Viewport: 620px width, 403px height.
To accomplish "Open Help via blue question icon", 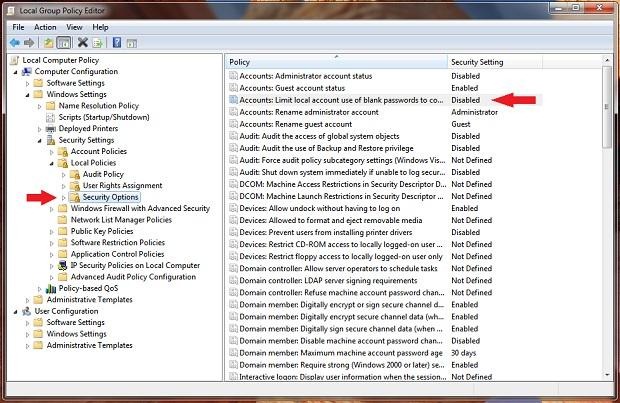I will (117, 42).
